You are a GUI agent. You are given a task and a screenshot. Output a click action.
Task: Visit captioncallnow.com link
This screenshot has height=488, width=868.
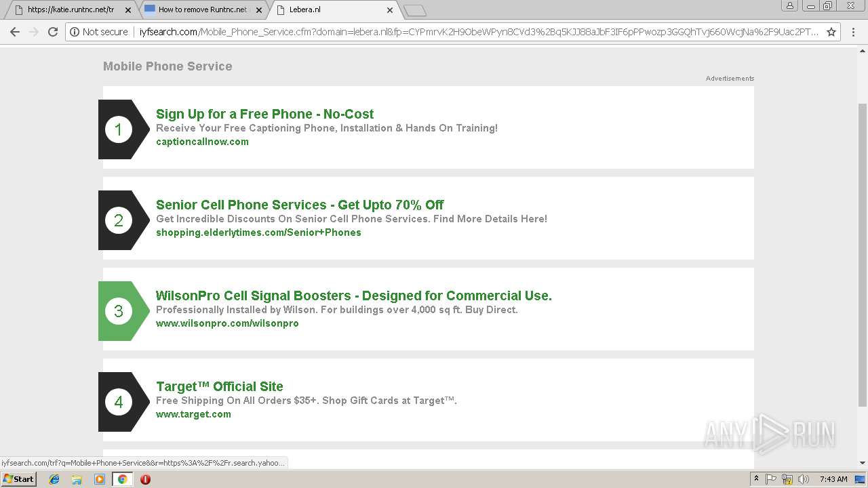pyautogui.click(x=202, y=142)
